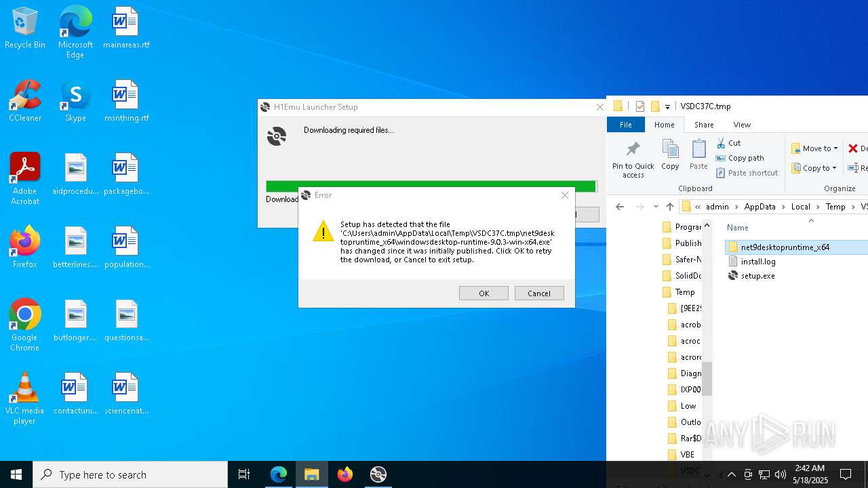Select the Low folder in tree
Viewport: 868px width, 488px height.
point(688,406)
